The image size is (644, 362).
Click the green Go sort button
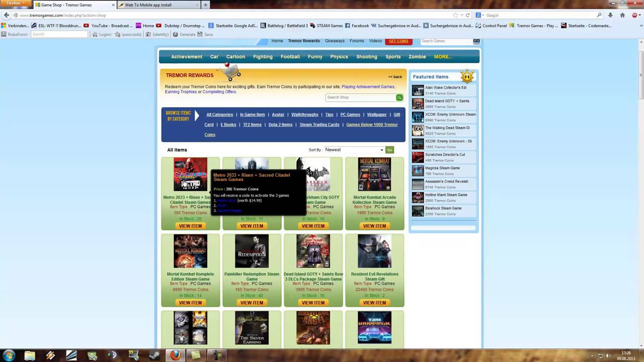click(389, 150)
